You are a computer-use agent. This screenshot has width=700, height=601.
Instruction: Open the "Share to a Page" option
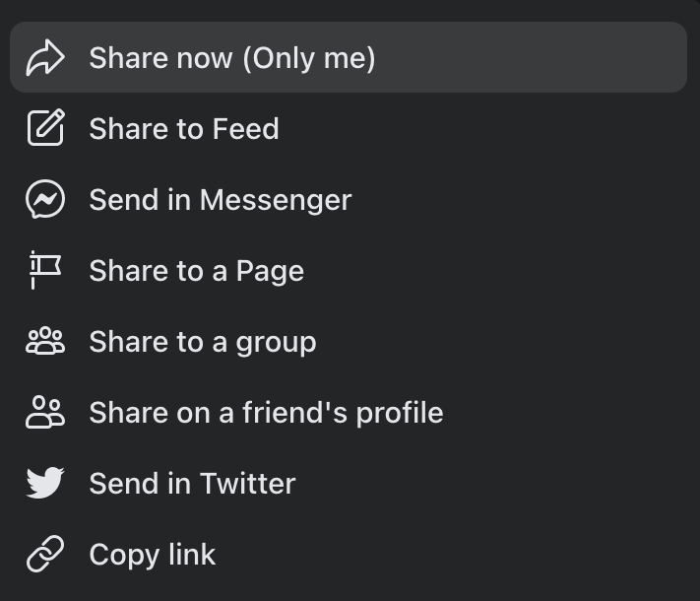pos(196,271)
